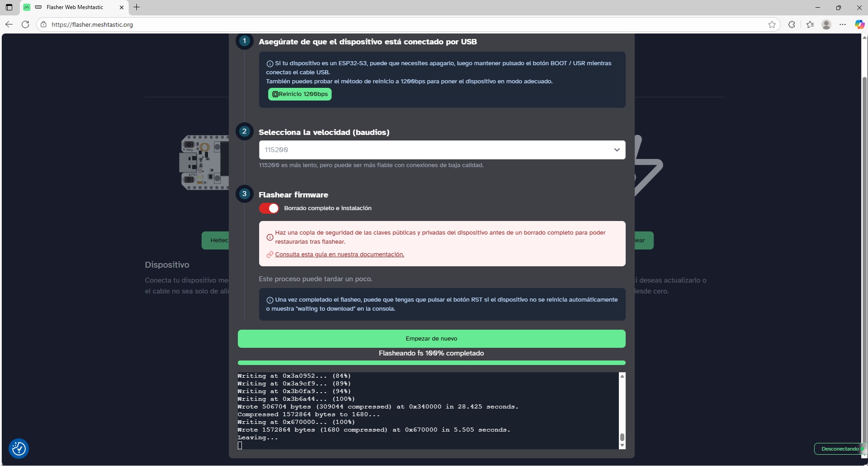Open browser extensions puzzle icon

tap(791, 24)
